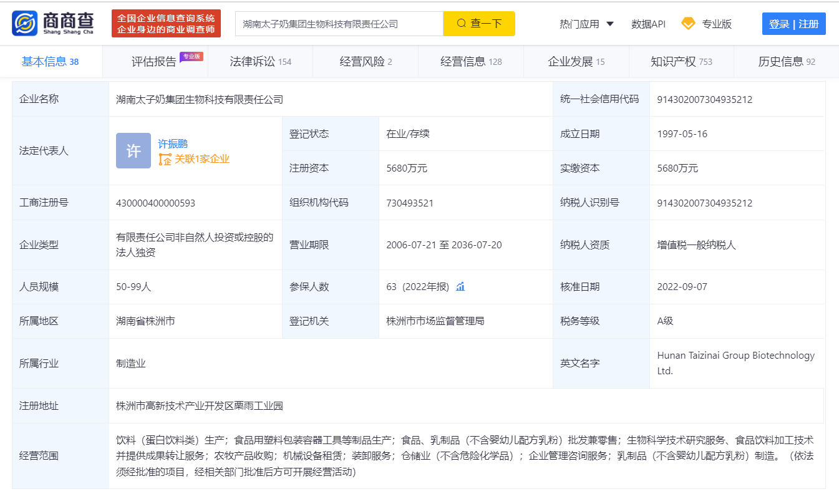This screenshot has width=839, height=504.
Task: Click the 专业版 badge on 评估报告
Action: click(x=192, y=56)
